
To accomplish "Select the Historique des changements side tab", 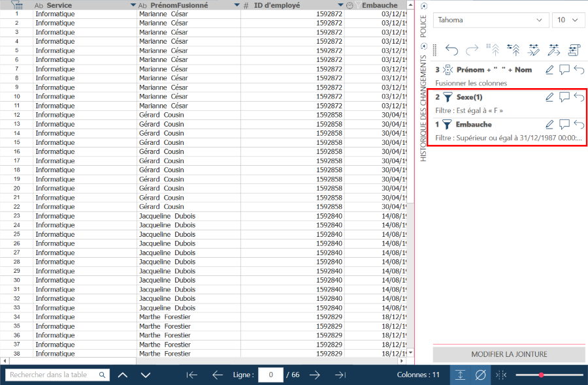I will tap(423, 108).
